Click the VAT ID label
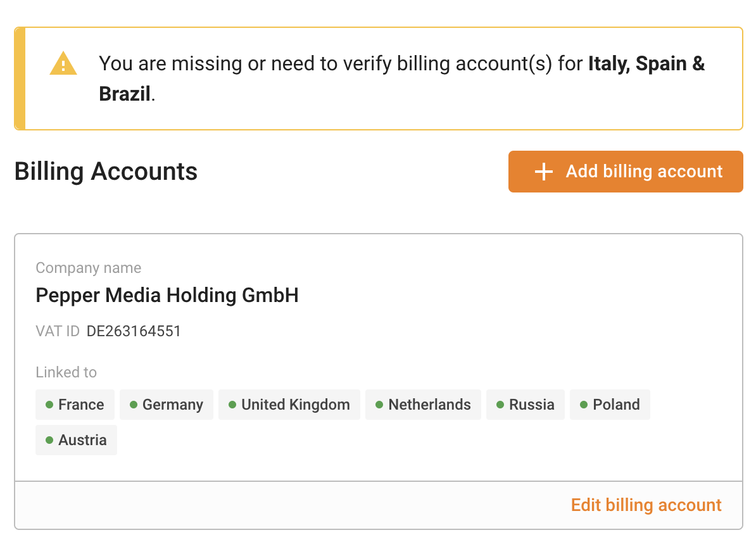Viewport: 756px width, 542px height. coord(58,331)
